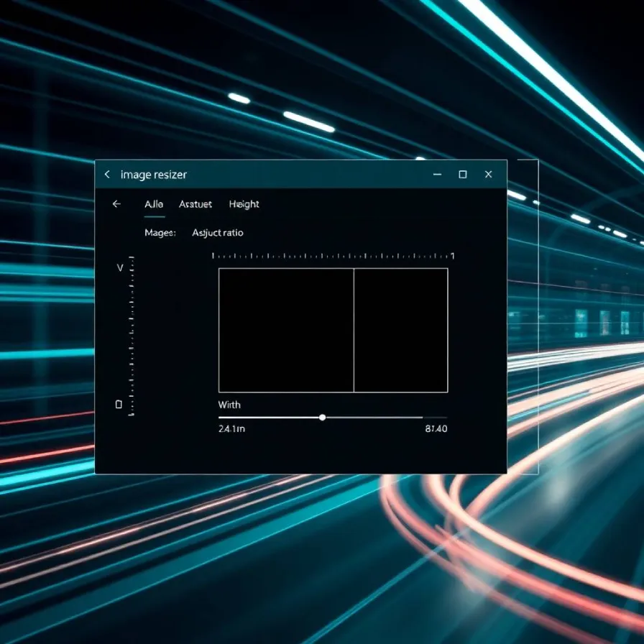The image size is (644, 644).
Task: Click the Mages: label
Action: tap(160, 233)
